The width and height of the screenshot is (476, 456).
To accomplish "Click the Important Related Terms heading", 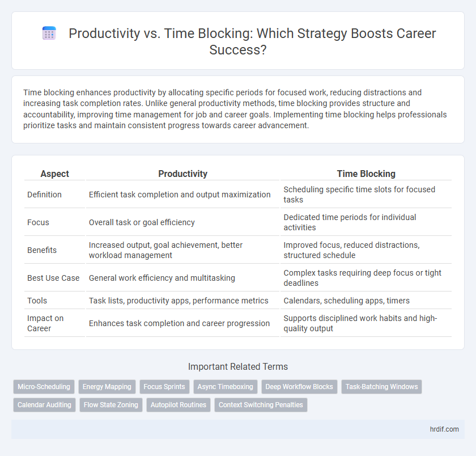I will click(x=238, y=367).
